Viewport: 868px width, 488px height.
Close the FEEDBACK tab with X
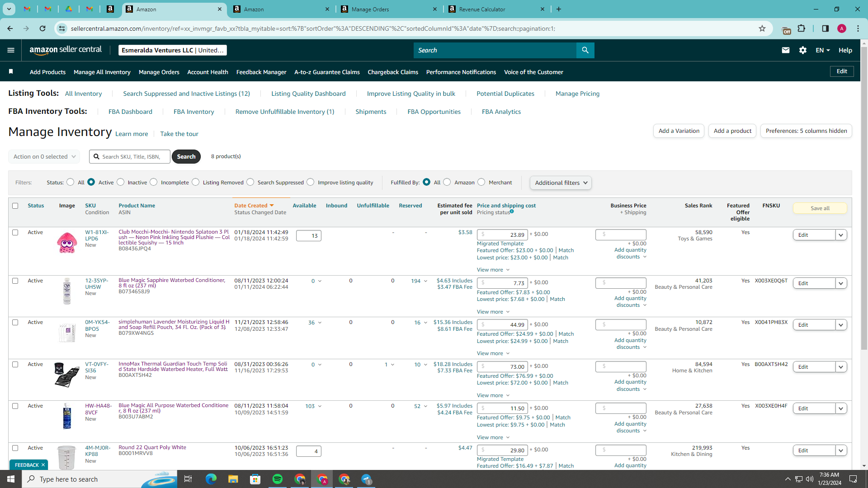point(43,465)
